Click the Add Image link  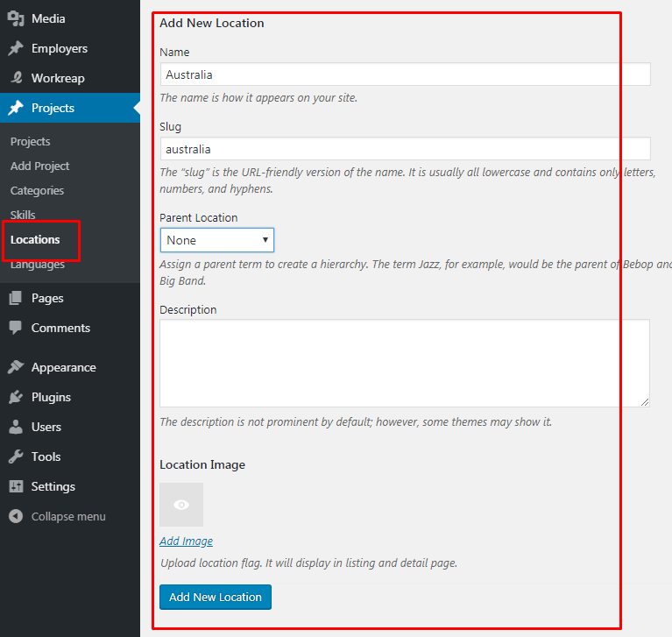coord(186,541)
